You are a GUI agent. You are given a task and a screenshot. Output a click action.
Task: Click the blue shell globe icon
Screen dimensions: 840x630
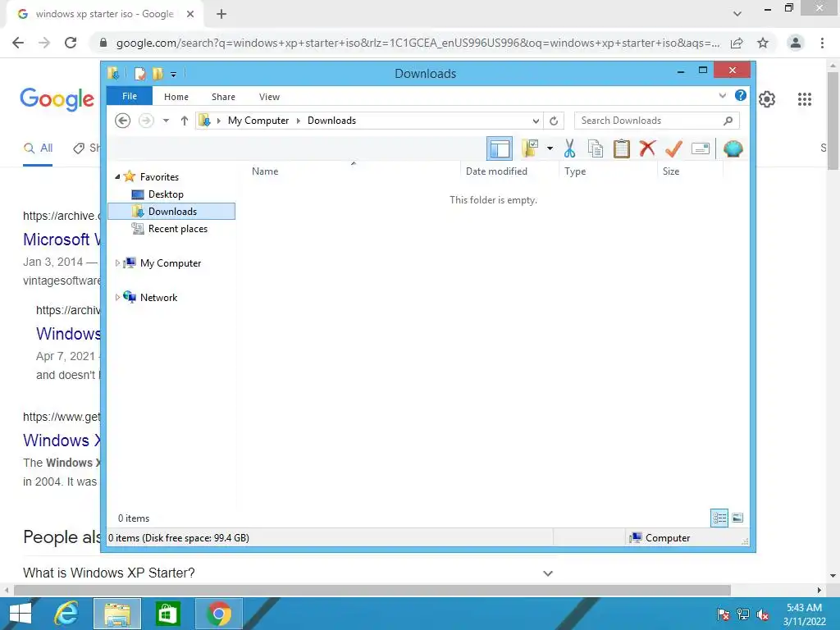(x=733, y=148)
